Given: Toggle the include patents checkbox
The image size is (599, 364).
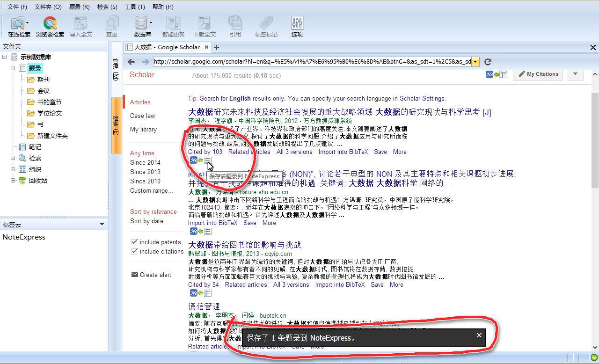Looking at the screenshot, I should click(x=134, y=242).
